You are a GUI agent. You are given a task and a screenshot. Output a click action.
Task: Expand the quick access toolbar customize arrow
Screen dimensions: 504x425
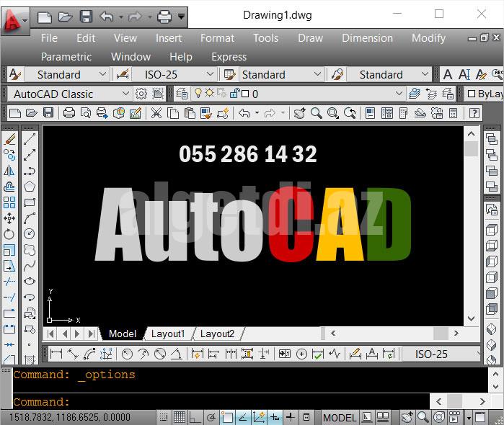point(181,16)
